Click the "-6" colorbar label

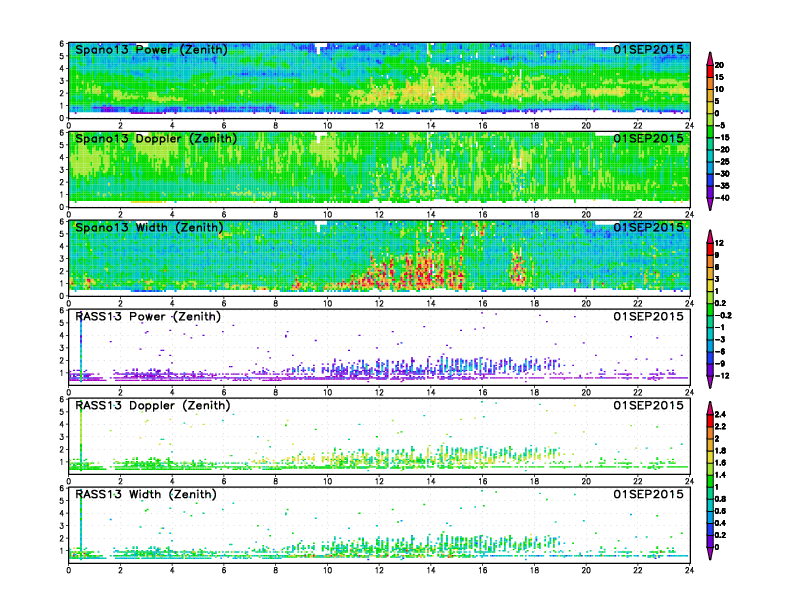[720, 351]
